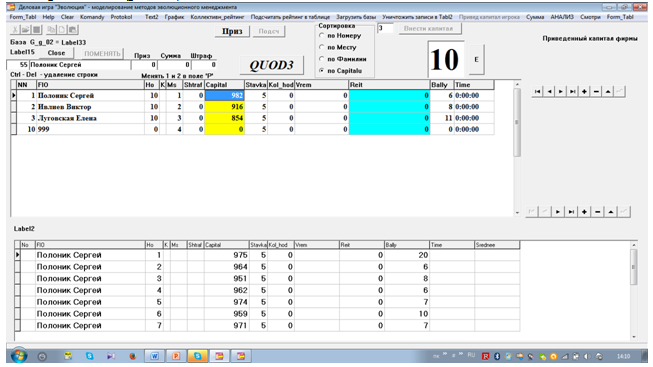Click the Приз button

[x=232, y=31]
